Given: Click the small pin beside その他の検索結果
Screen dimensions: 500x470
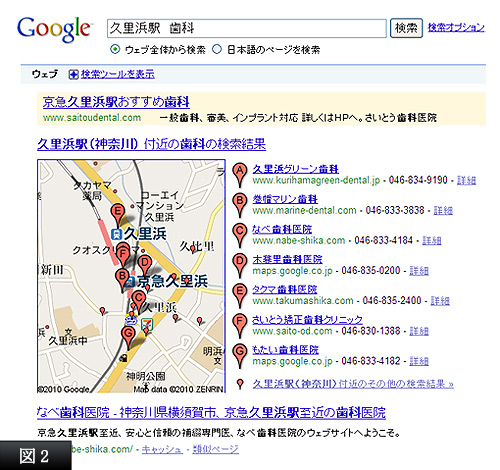Looking at the screenshot, I should pos(240,384).
